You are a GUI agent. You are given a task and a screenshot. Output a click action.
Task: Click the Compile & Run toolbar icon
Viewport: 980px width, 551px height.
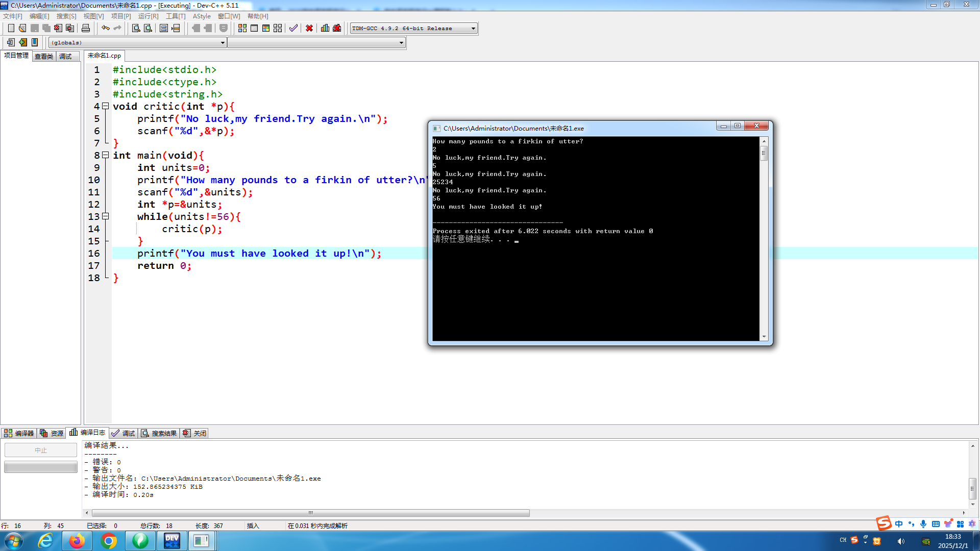point(266,28)
